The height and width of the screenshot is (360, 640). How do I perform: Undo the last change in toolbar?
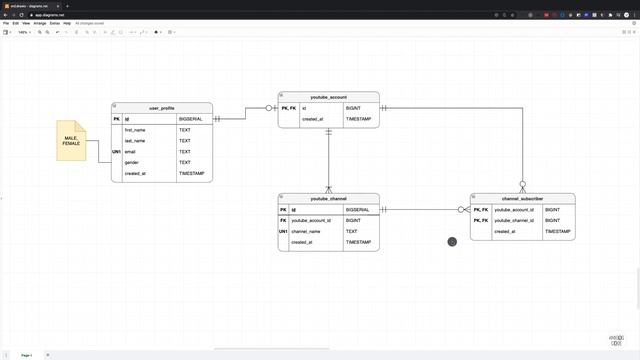[x=58, y=32]
